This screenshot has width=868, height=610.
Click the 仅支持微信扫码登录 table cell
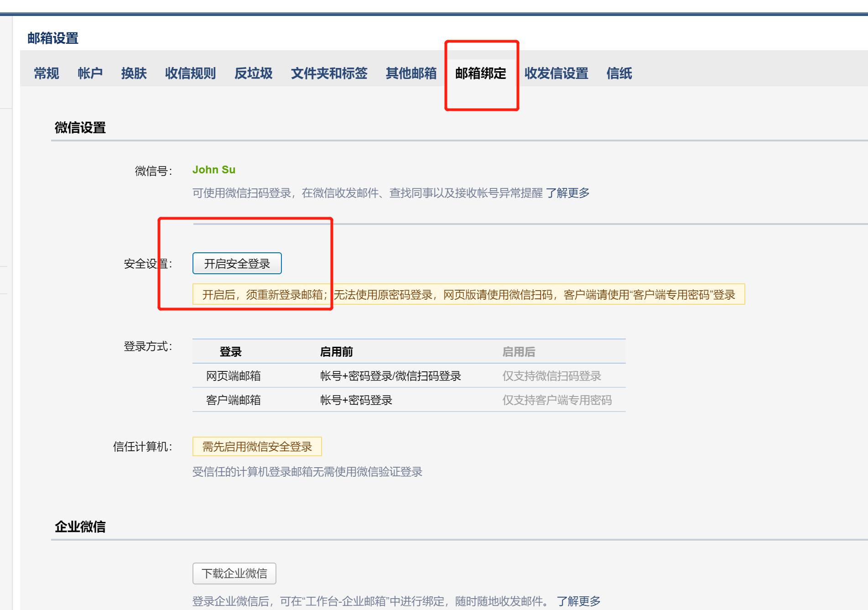coord(552,376)
